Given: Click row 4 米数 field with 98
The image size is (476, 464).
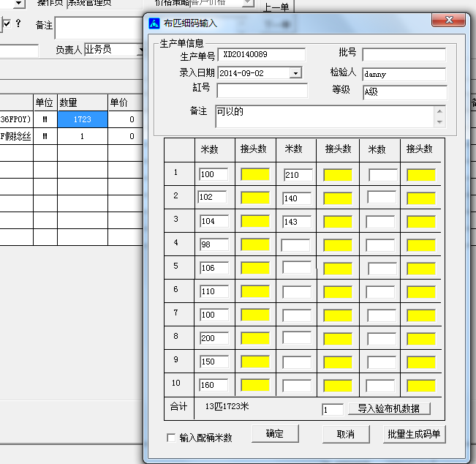Looking at the screenshot, I should point(214,244).
